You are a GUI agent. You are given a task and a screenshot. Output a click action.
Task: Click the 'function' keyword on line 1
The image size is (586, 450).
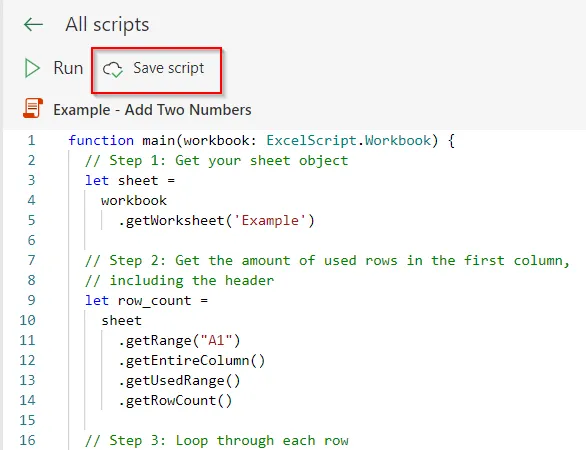point(101,140)
